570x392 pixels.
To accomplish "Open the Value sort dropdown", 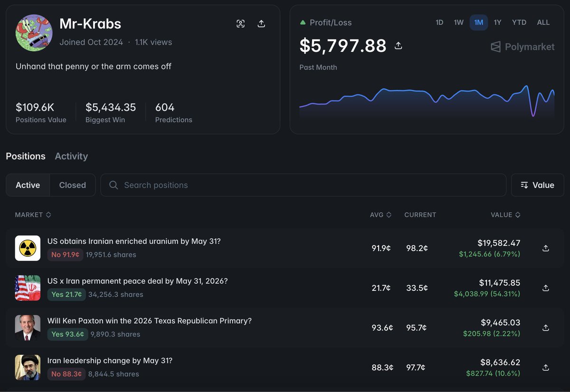I will [538, 185].
